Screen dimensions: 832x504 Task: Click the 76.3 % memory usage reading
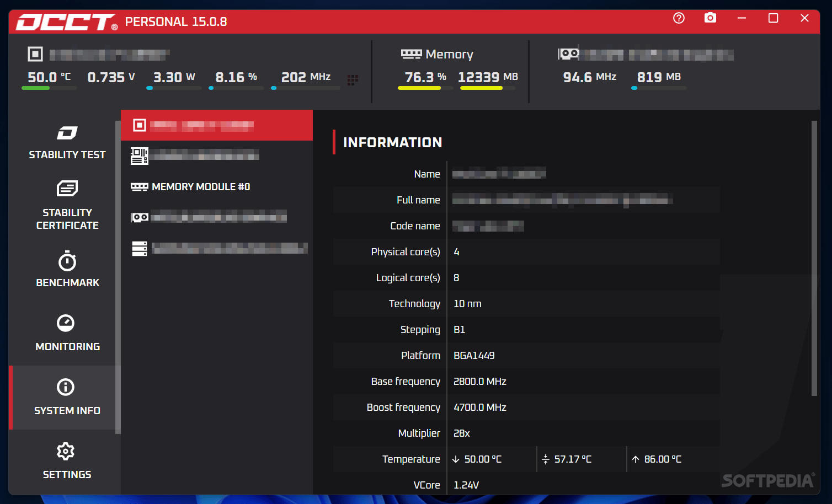425,77
